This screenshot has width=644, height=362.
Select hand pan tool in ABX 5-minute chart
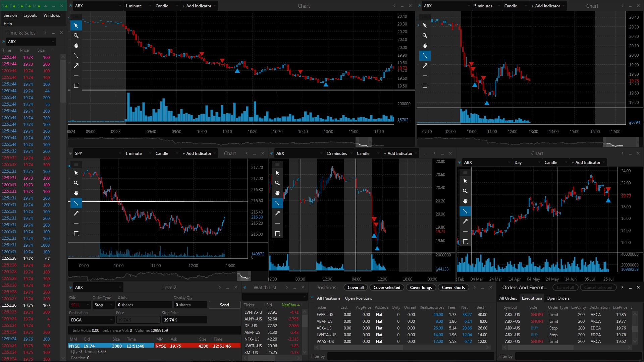425,46
